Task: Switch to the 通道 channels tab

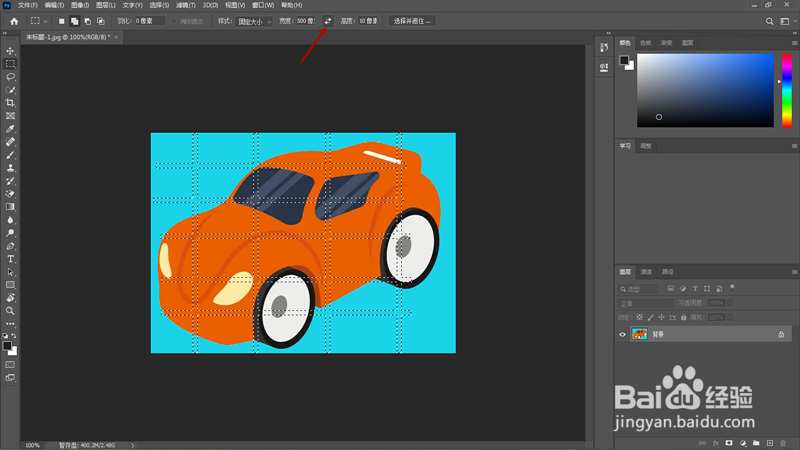Action: point(647,272)
